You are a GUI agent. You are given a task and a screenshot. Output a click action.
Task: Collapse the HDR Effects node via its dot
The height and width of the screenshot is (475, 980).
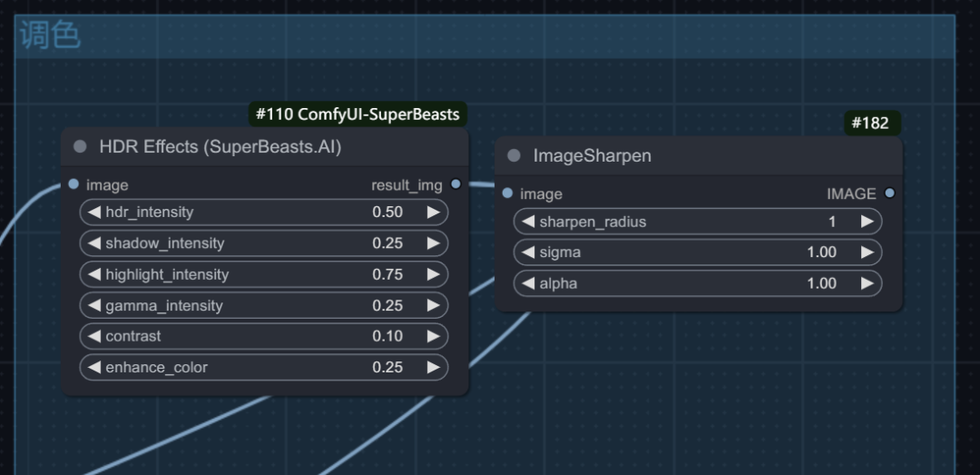pyautogui.click(x=80, y=147)
